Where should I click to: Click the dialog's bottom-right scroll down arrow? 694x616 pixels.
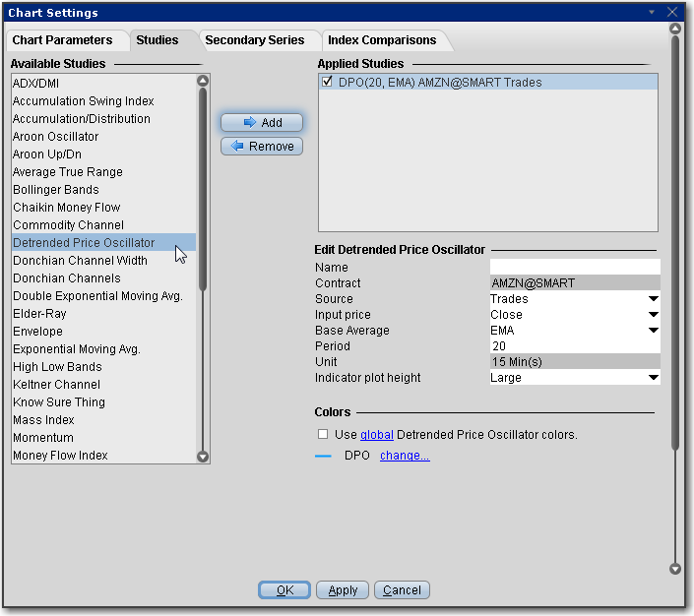point(674,569)
